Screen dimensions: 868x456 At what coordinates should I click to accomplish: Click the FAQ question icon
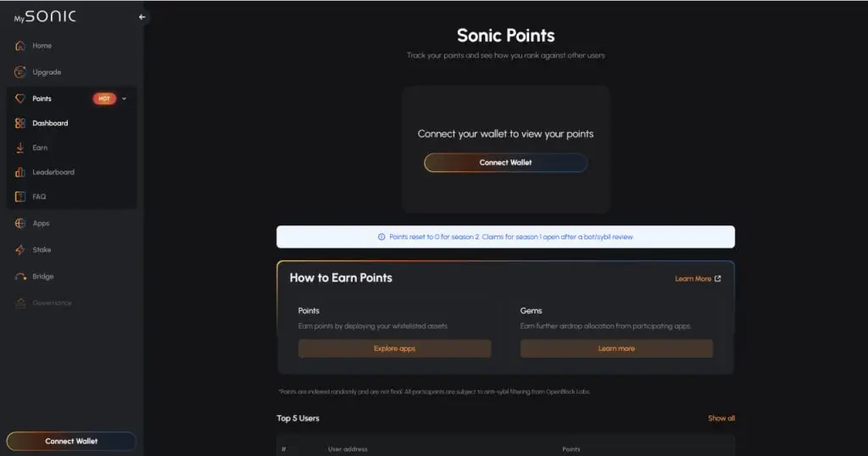pyautogui.click(x=20, y=197)
